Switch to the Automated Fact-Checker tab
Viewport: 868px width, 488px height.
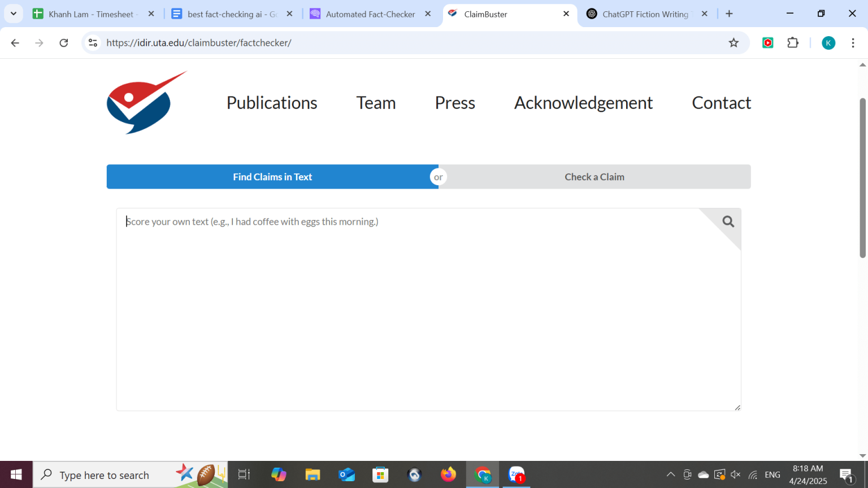370,14
